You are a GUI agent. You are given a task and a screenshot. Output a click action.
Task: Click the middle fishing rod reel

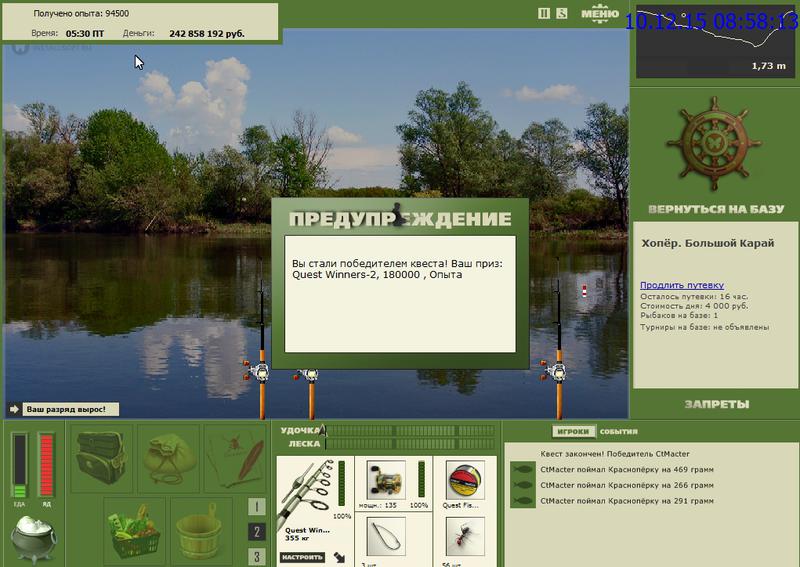click(308, 376)
